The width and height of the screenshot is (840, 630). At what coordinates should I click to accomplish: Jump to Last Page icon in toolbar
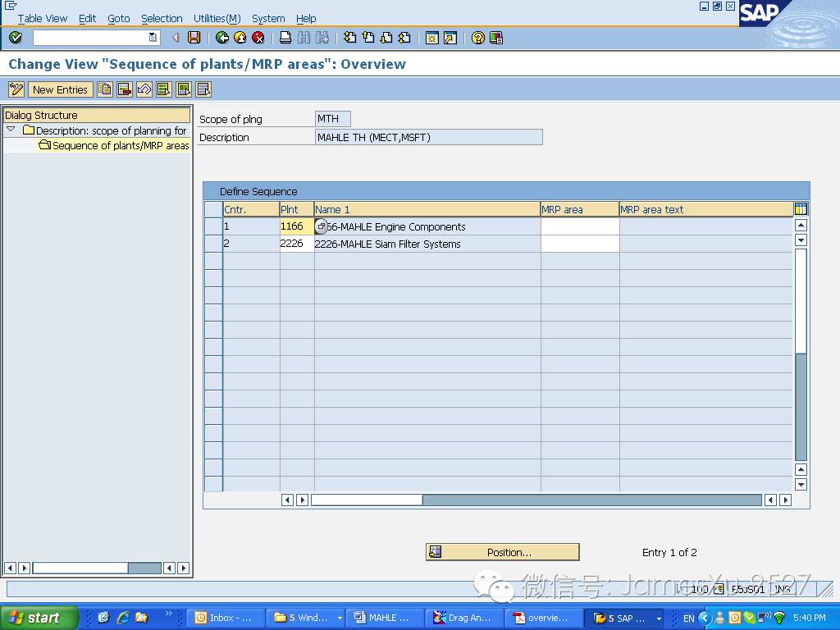404,38
